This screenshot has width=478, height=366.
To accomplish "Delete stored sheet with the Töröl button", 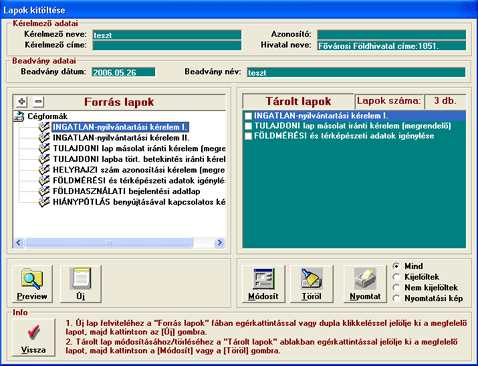I will point(312,284).
